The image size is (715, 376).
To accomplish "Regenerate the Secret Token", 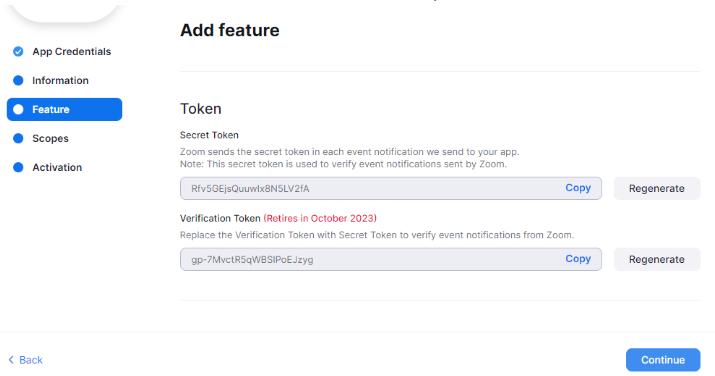I will click(x=657, y=188).
